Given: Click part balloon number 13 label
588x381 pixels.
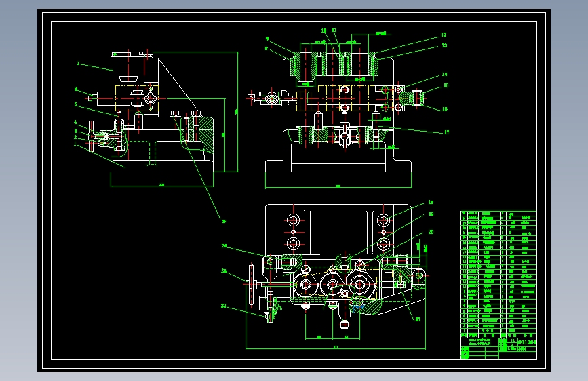Looking at the screenshot, I should [x=444, y=45].
